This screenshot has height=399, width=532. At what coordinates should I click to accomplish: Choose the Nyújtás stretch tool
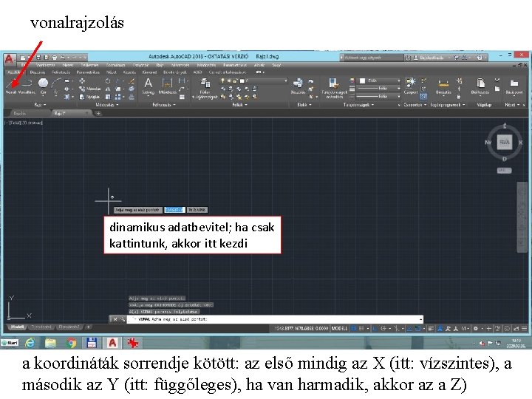[x=89, y=97]
